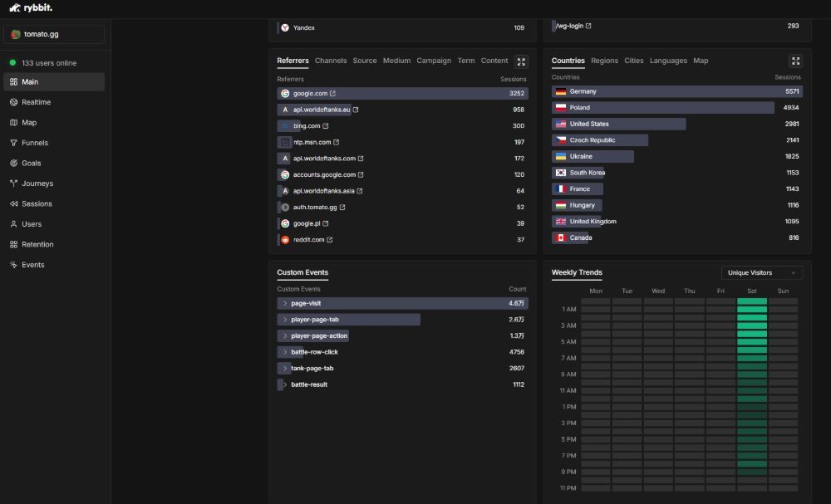Viewport: 831px width, 504px height.
Task: Open the Map tab in Countries panel
Action: coord(701,61)
